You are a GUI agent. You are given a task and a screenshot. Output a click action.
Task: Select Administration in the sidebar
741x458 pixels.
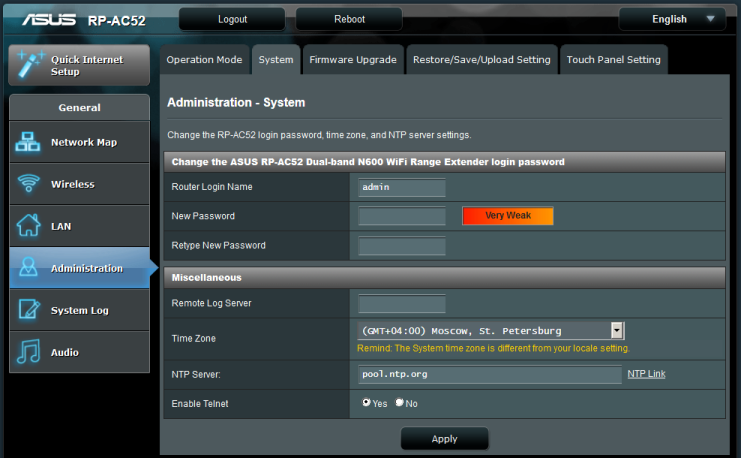coord(79,268)
